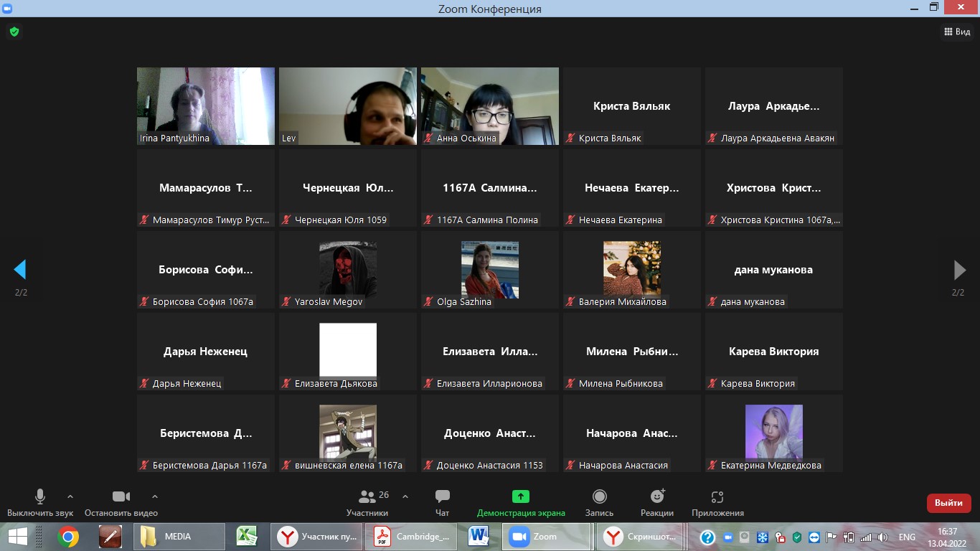Open the Chat panel
The width and height of the screenshot is (980, 551).
442,497
